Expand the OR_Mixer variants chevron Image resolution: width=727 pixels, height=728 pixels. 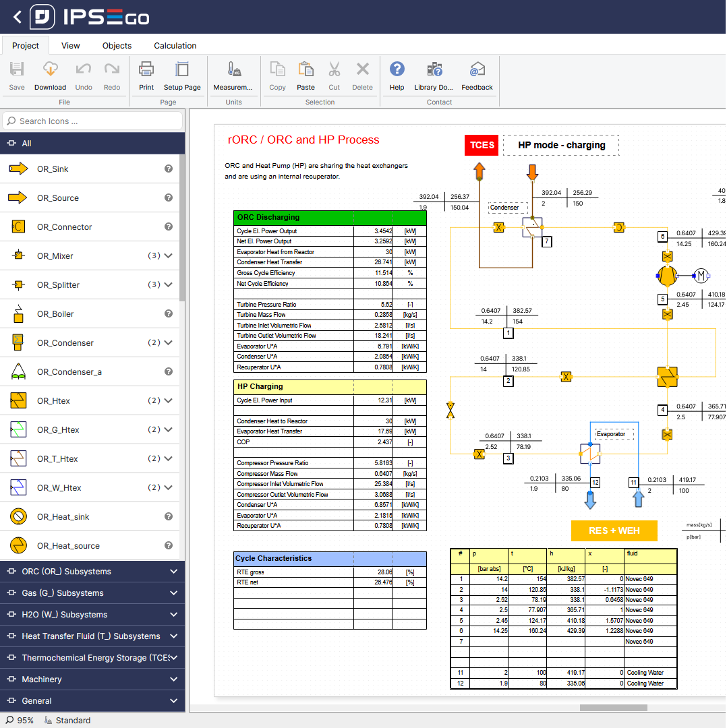(x=168, y=256)
